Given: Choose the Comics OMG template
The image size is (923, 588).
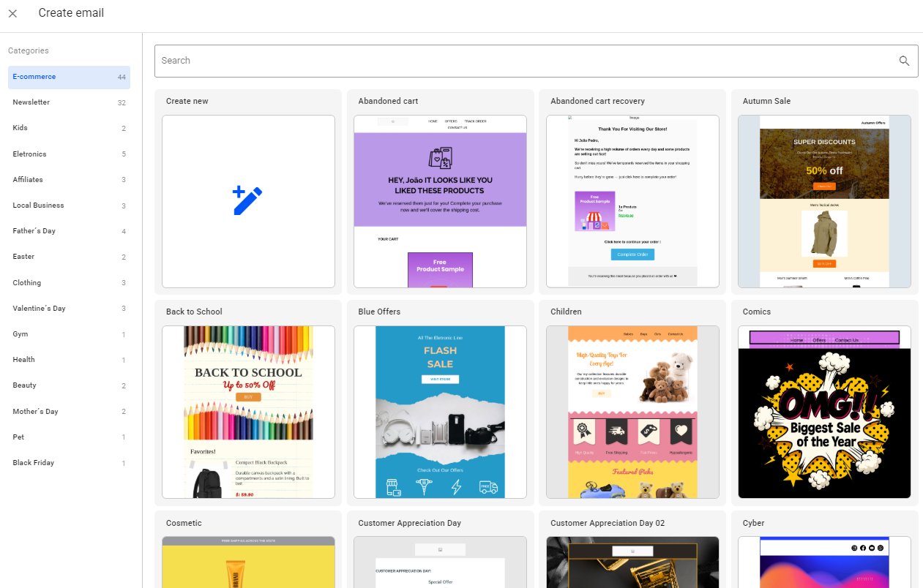Looking at the screenshot, I should 824,412.
